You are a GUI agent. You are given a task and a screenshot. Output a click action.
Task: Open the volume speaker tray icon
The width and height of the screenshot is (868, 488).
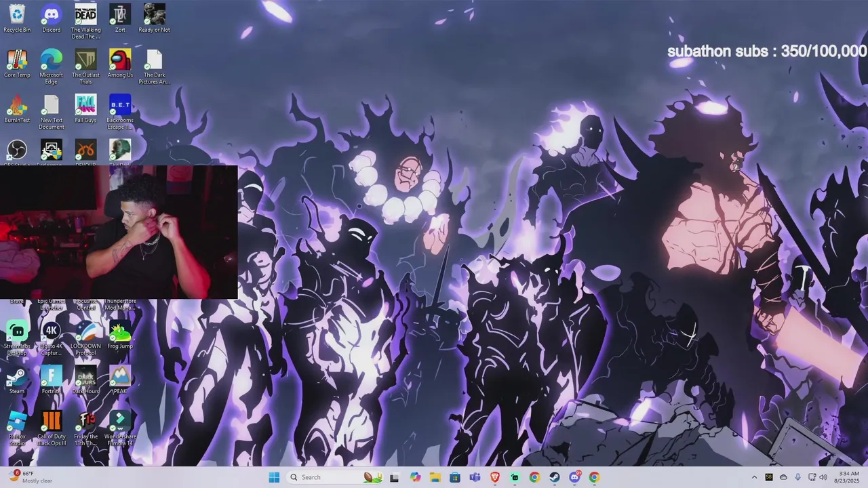tap(823, 477)
